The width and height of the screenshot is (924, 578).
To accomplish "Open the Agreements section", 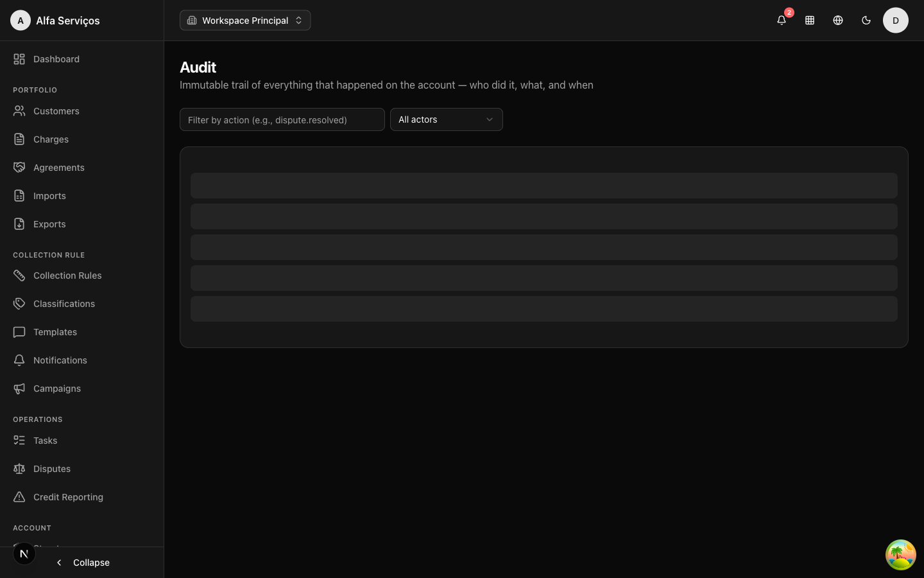I will [x=81, y=168].
